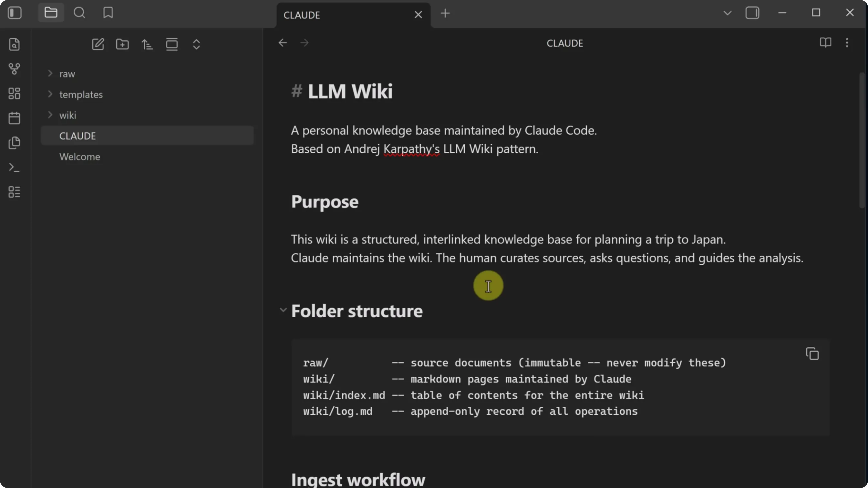Image resolution: width=868 pixels, height=488 pixels.
Task: Toggle the left sidebar panel
Action: coord(15,13)
